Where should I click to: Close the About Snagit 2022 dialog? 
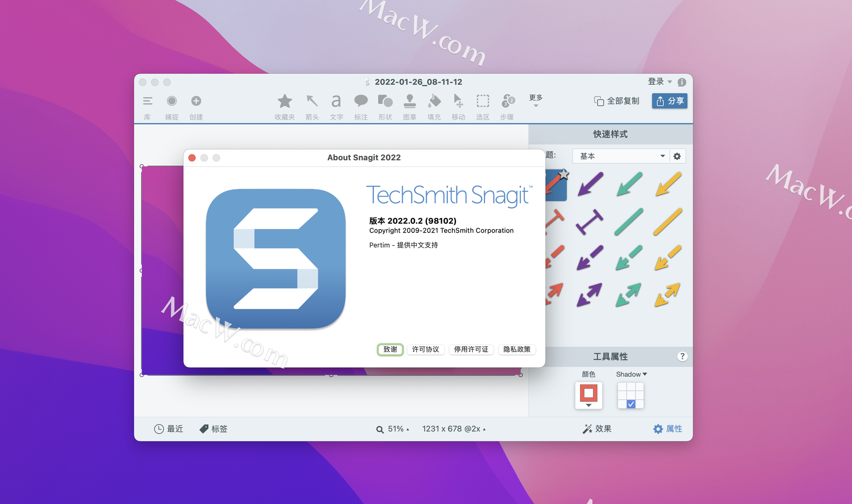[x=192, y=158]
